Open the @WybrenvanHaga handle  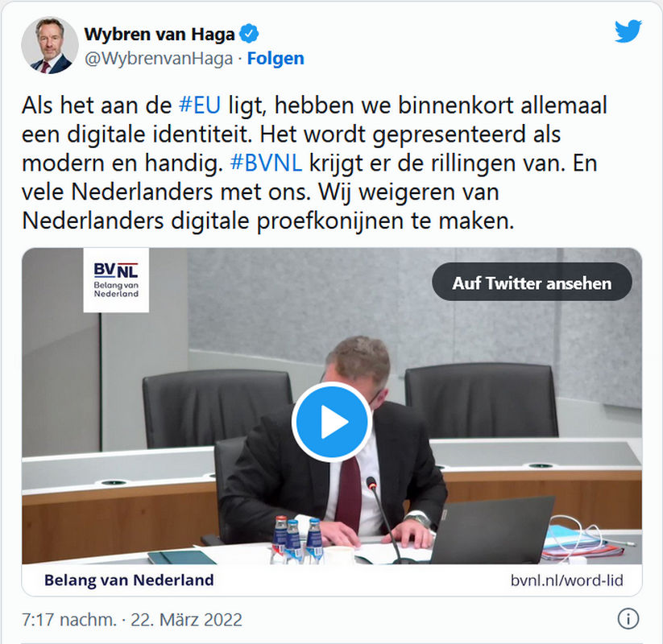coord(159,58)
